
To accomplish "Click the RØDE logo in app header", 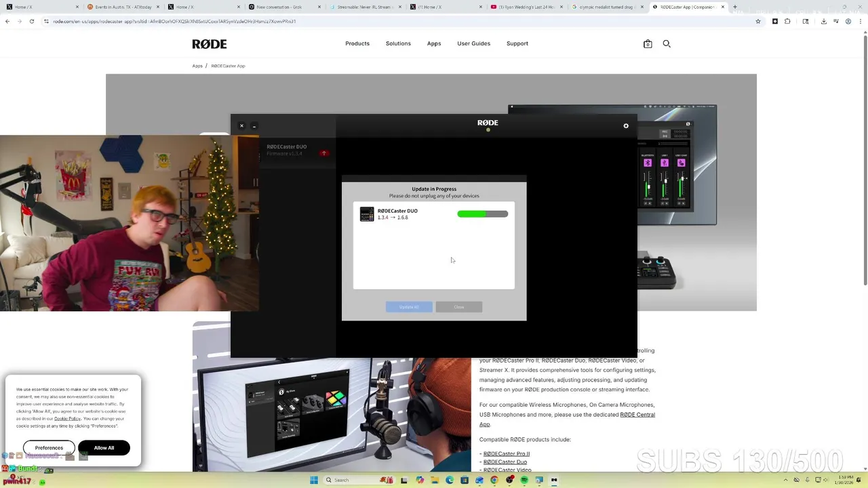I will [488, 123].
